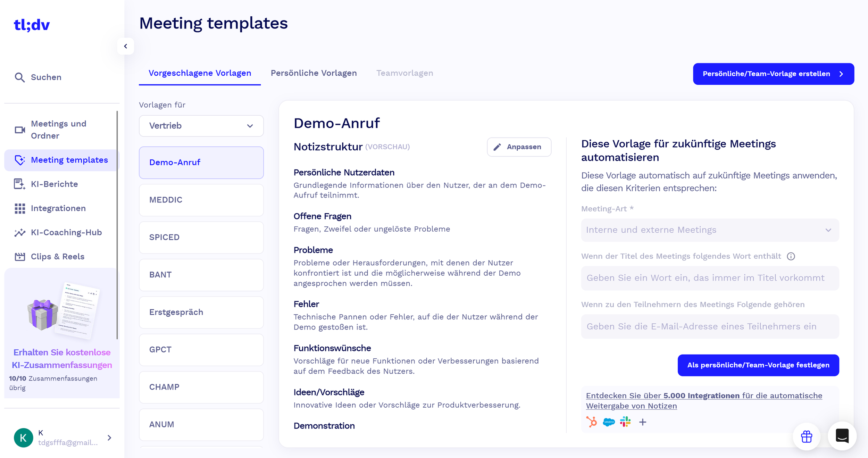The height and width of the screenshot is (458, 868).
Task: Click the HubSpot integration icon
Action: coord(592,422)
